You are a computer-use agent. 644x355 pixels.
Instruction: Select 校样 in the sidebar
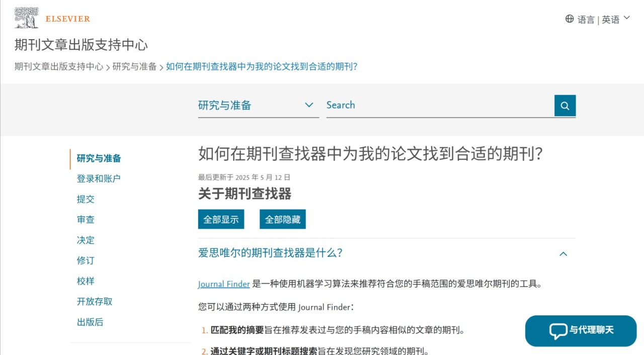(x=86, y=281)
